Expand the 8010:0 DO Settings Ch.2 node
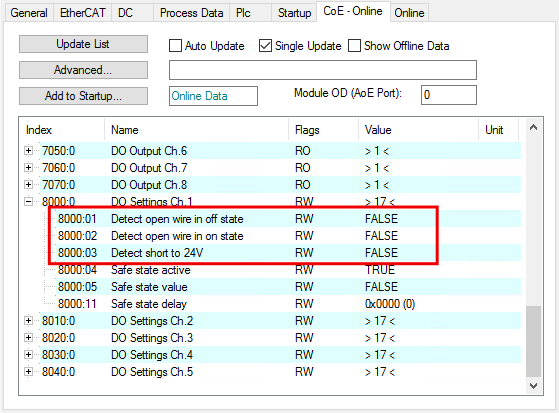This screenshot has height=413, width=559. point(29,321)
